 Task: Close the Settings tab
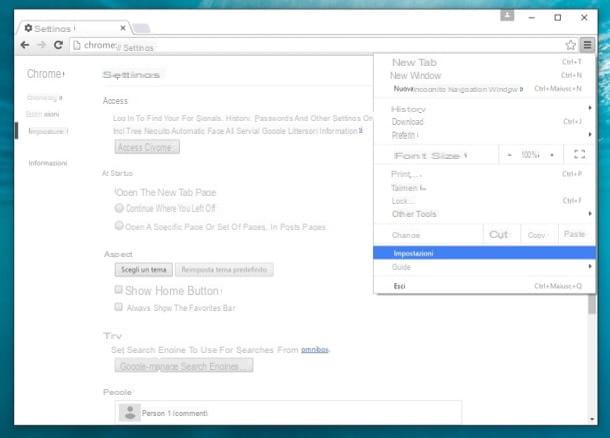click(x=123, y=28)
